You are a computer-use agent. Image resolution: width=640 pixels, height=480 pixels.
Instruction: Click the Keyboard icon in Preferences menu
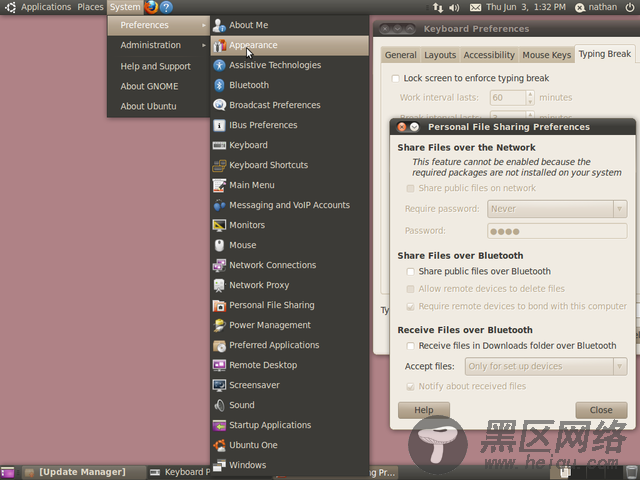[219, 145]
